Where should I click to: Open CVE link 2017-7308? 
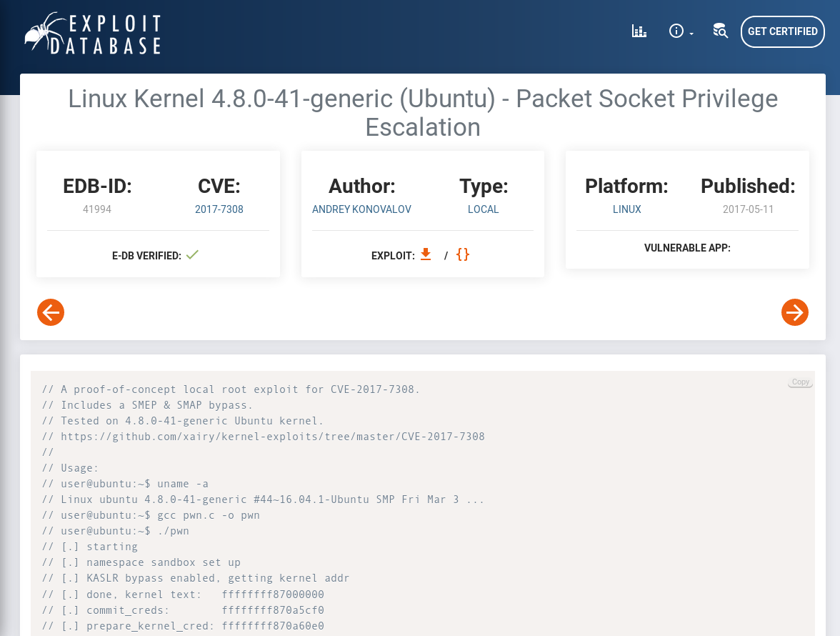(219, 209)
